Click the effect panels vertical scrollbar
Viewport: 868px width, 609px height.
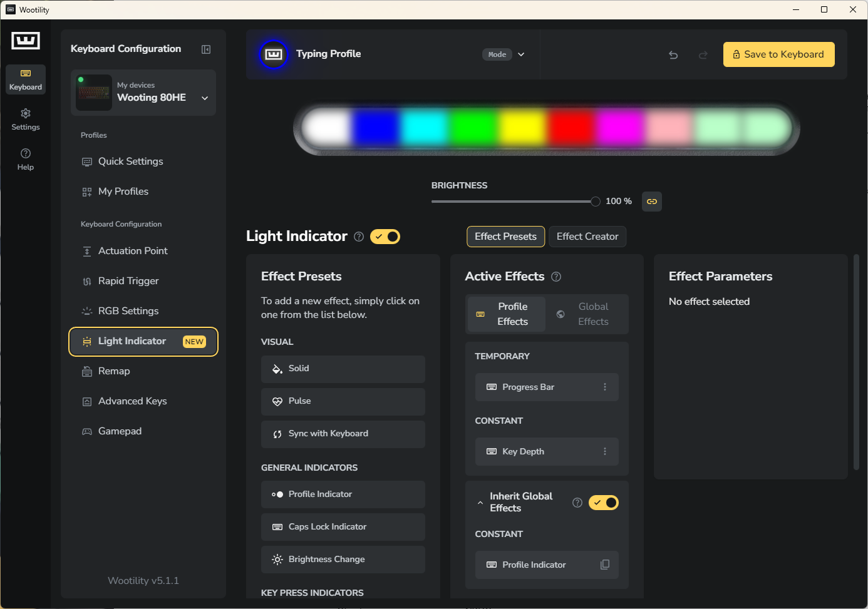point(856,362)
